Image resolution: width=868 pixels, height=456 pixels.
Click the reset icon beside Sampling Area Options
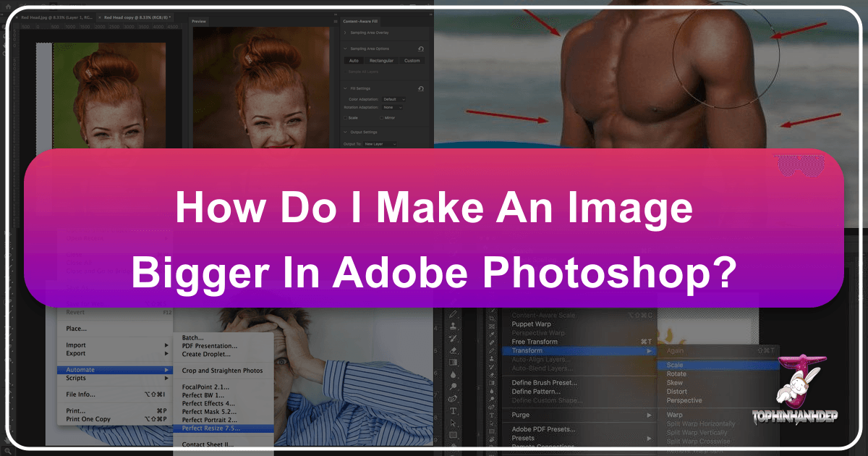(x=421, y=48)
